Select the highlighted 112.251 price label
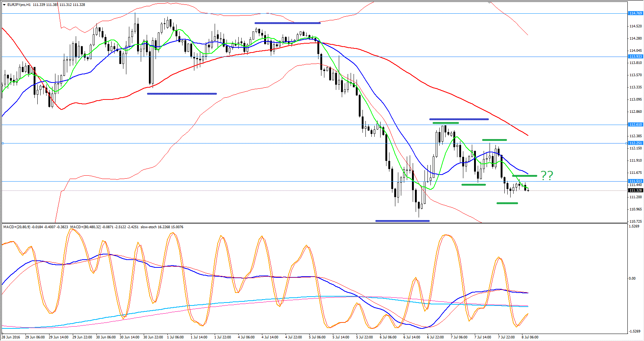The width and height of the screenshot is (644, 341). (636, 143)
